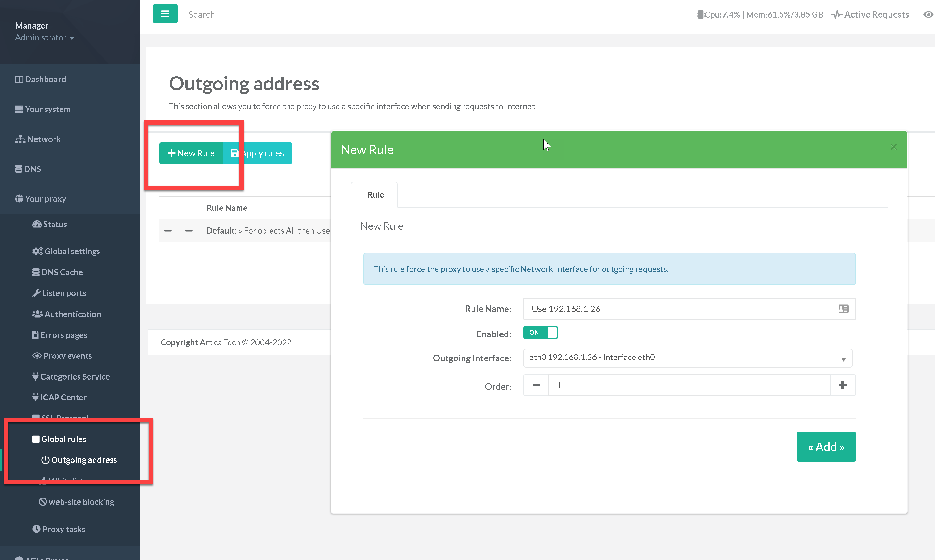This screenshot has height=560, width=935.
Task: Expand the Administrator user dropdown
Action: pyautogui.click(x=45, y=38)
